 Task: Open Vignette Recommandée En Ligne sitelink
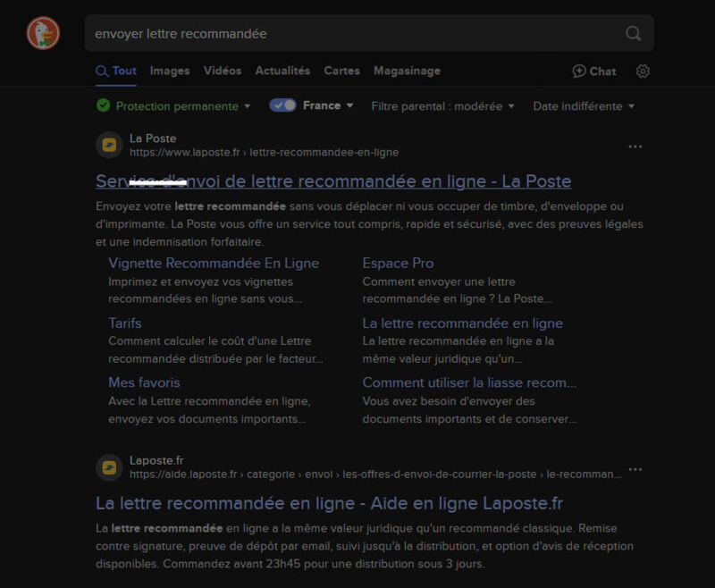tap(214, 263)
